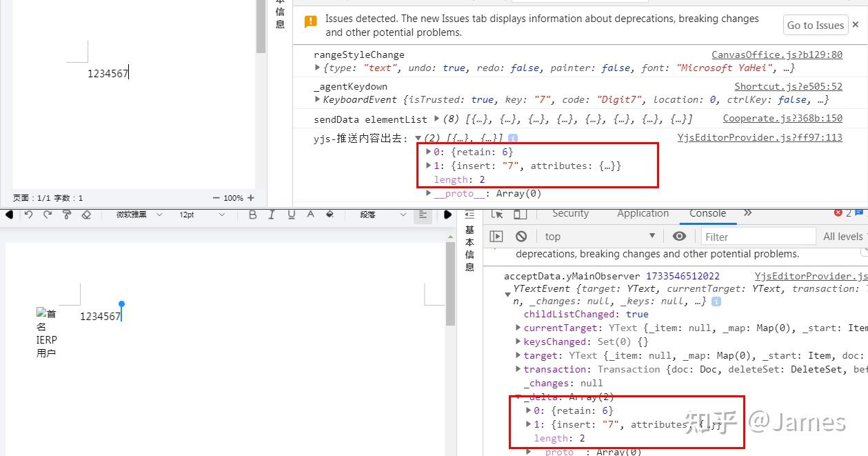Click the Redo icon
This screenshot has height=456, width=868.
(x=47, y=215)
